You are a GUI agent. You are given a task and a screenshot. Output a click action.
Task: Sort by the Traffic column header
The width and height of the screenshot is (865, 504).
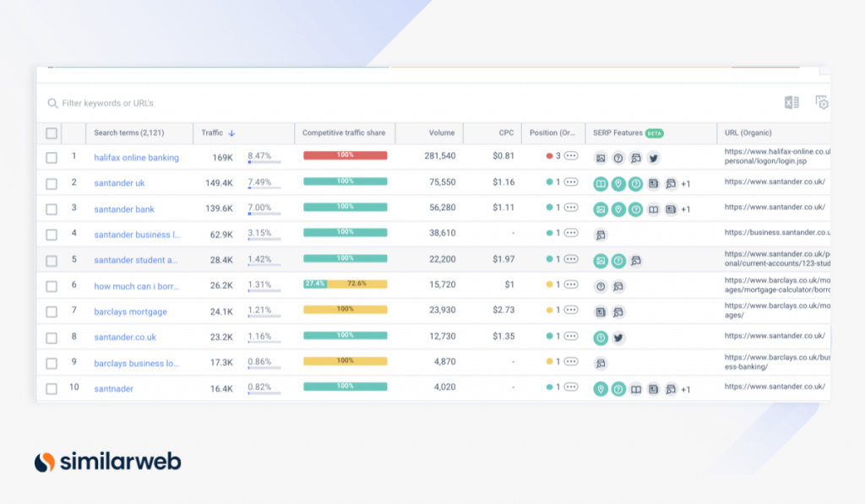(213, 133)
